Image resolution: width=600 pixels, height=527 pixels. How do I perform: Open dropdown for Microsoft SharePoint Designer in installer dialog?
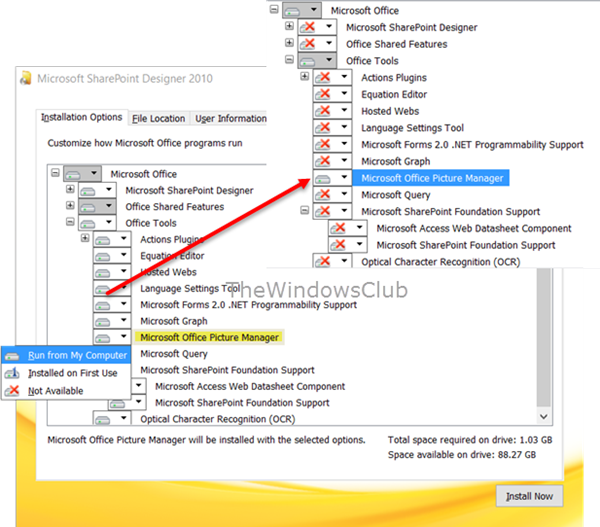(109, 190)
